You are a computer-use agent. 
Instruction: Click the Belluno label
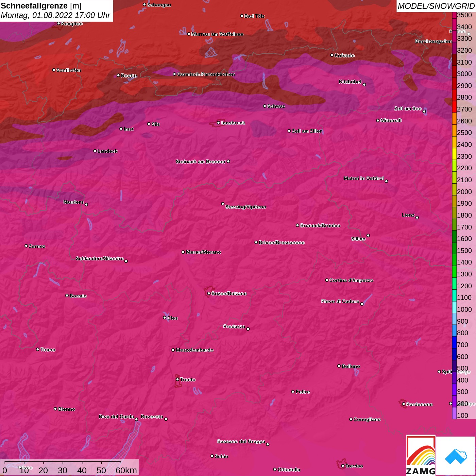coord(351,366)
